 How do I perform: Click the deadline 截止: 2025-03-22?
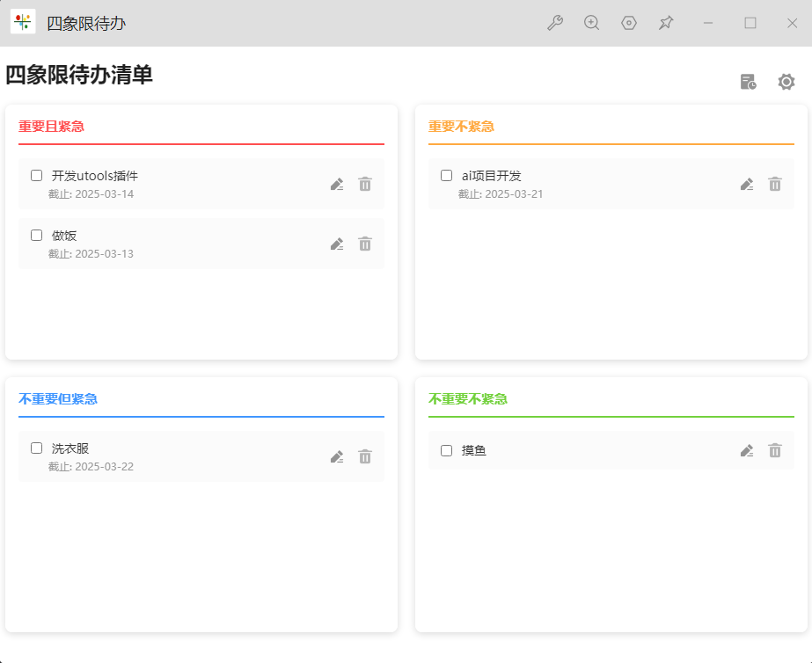coord(91,467)
